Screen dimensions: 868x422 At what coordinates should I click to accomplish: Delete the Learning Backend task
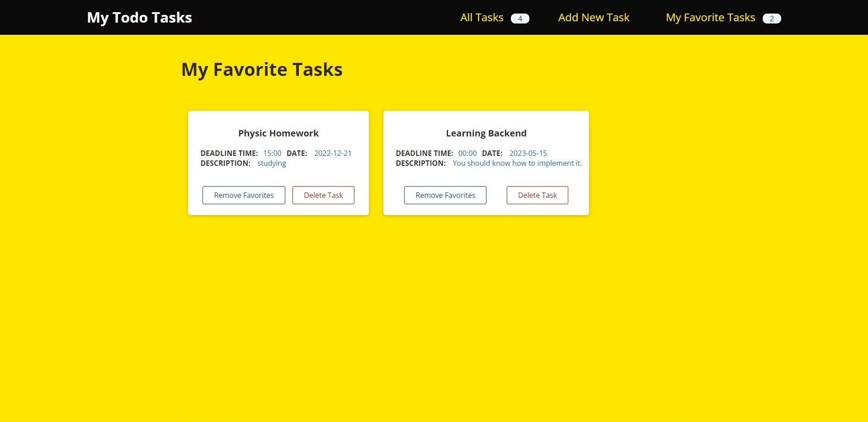[x=537, y=195]
